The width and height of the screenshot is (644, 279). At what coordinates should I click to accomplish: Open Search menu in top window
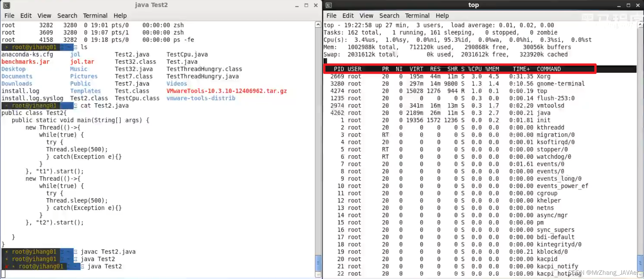[389, 15]
